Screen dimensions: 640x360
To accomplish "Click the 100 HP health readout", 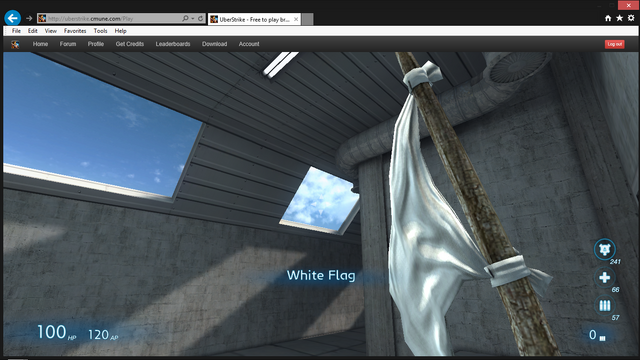I will tap(56, 332).
